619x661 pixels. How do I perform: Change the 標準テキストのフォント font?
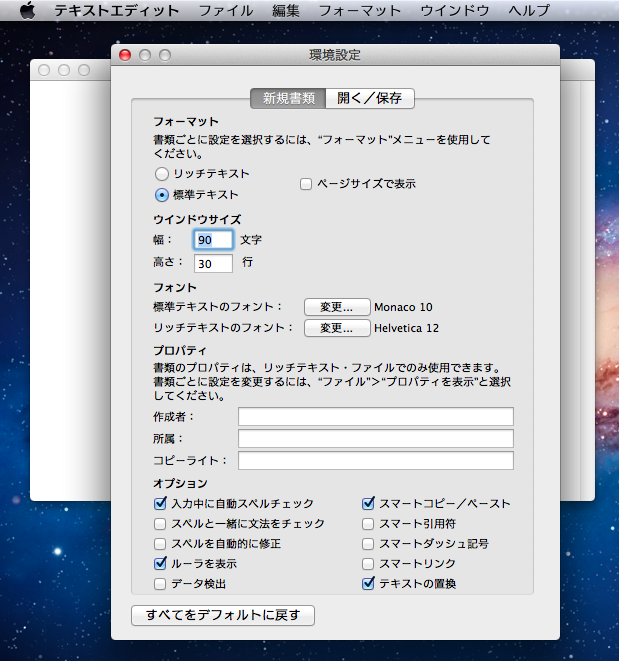point(337,307)
